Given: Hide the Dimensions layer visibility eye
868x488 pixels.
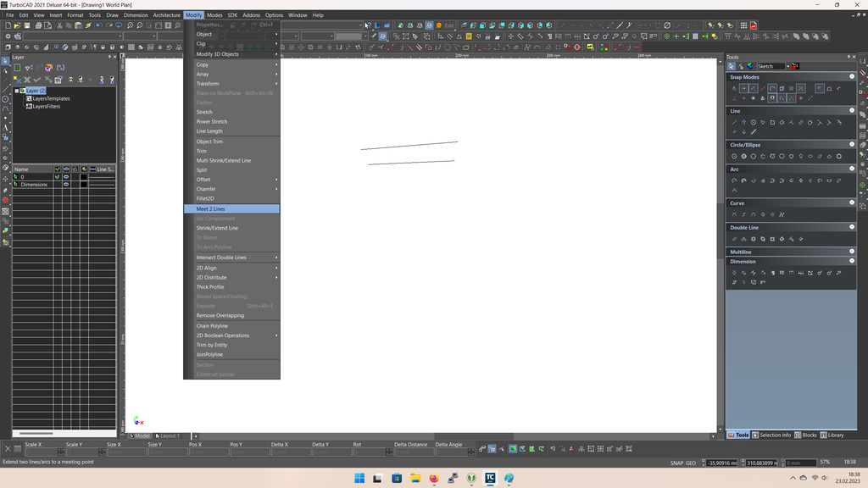Looking at the screenshot, I should (x=66, y=185).
